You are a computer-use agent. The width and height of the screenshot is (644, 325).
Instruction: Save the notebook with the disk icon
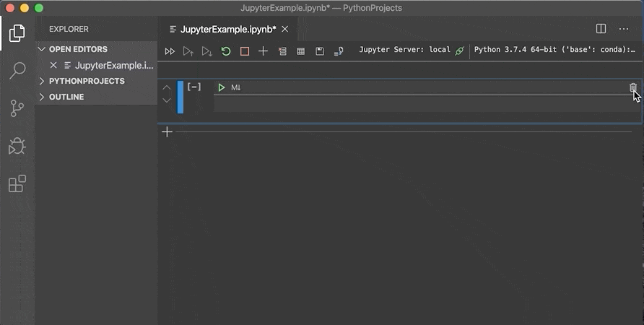pos(320,51)
